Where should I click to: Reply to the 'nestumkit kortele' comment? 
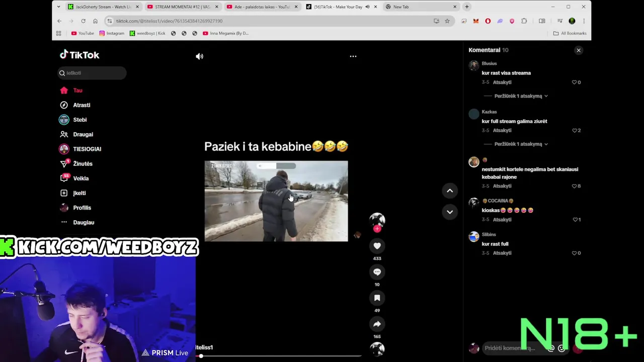pyautogui.click(x=502, y=186)
